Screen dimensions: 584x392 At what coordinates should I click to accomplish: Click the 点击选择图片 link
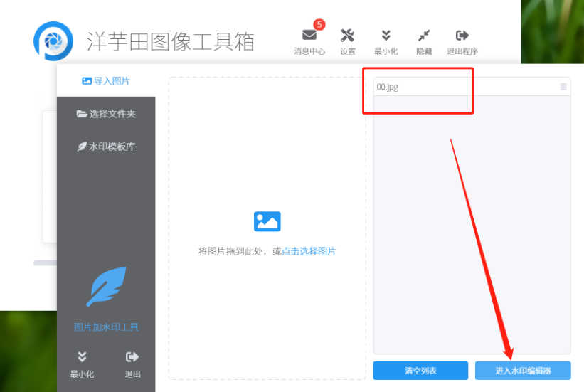(x=309, y=252)
